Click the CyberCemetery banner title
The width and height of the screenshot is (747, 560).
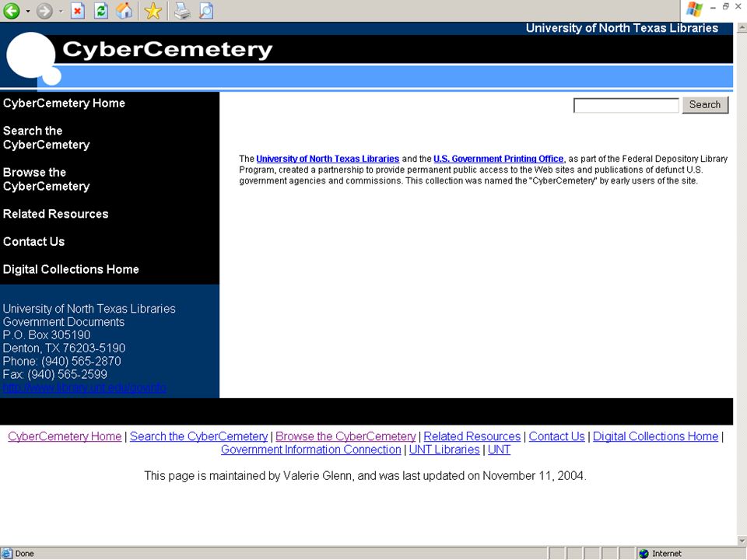tap(167, 50)
